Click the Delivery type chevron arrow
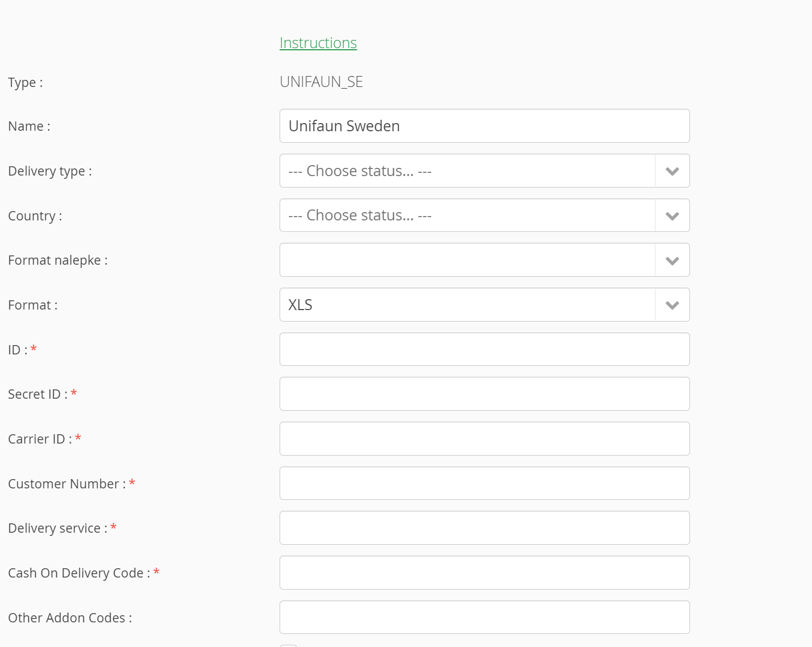Screen dimensions: 812x647 click(x=672, y=171)
